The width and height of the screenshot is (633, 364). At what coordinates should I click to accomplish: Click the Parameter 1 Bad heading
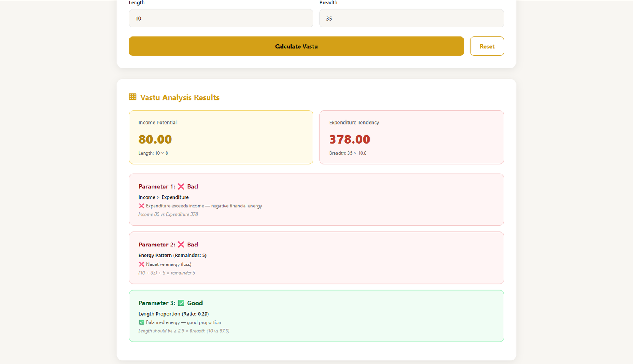(168, 186)
